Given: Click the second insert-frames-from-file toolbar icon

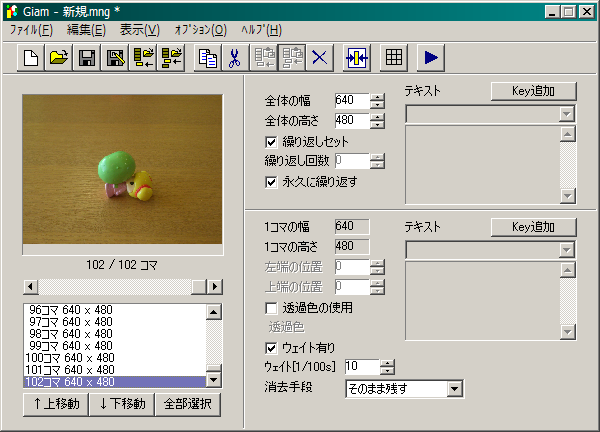Looking at the screenshot, I should (x=171, y=58).
